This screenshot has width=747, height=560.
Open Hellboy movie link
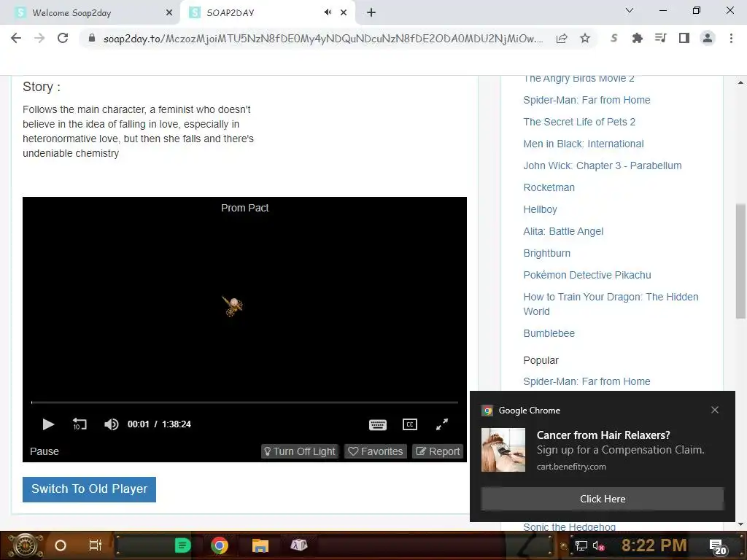pos(540,209)
